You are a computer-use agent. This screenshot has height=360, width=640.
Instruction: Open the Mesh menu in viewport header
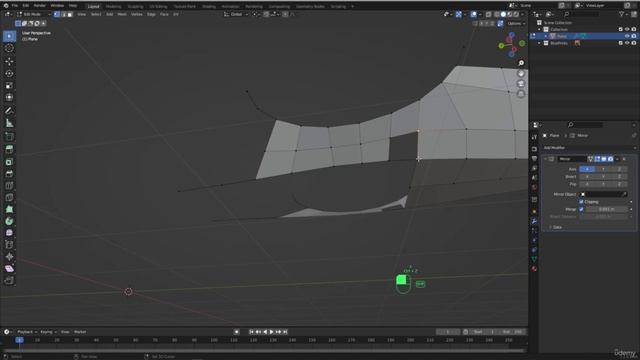coord(122,14)
